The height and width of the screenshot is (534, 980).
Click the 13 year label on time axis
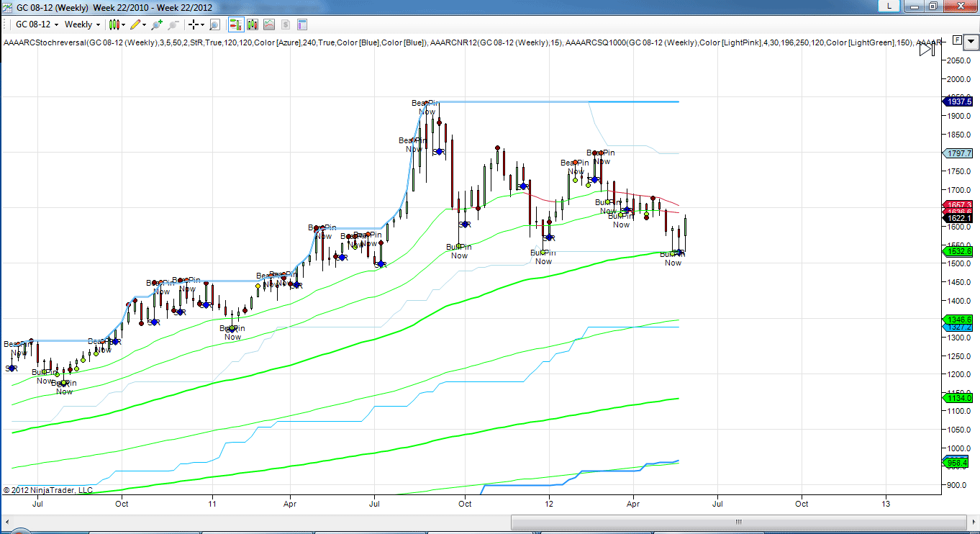click(x=886, y=504)
